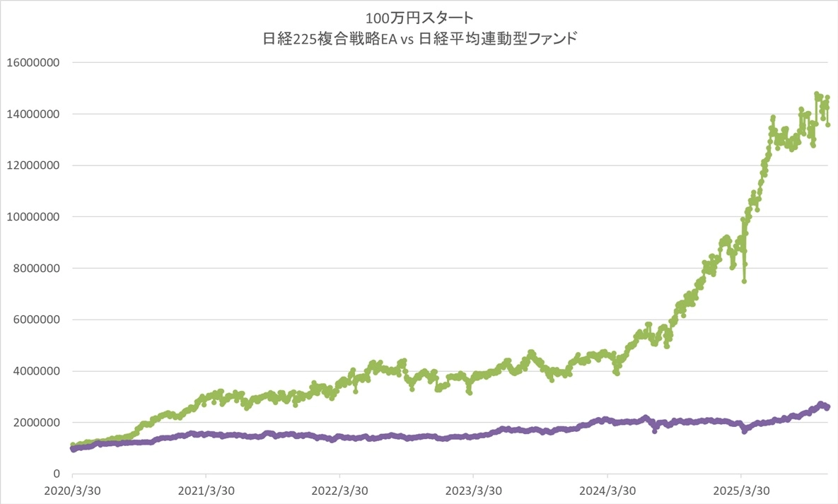Click the green line's peak at far right
This screenshot has width=838, height=504.
(x=817, y=94)
